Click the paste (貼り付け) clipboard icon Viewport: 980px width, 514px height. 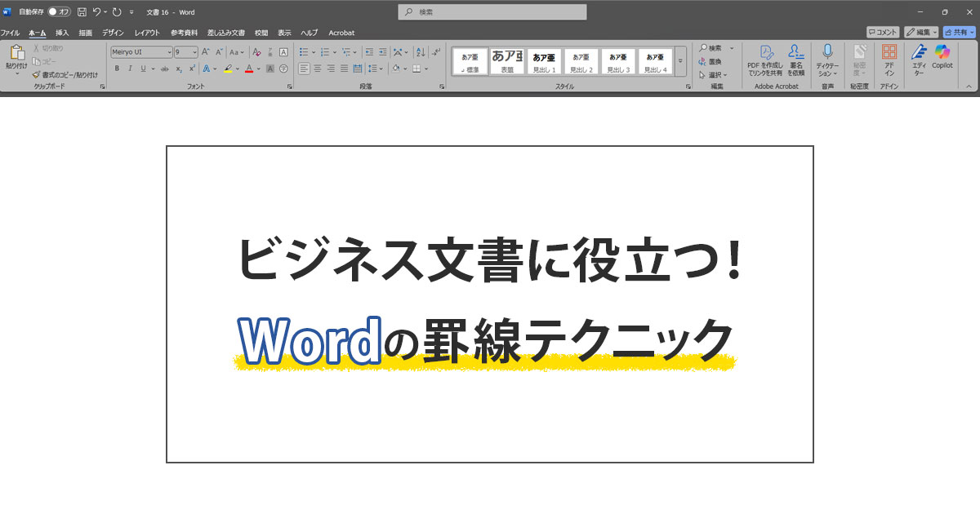(x=16, y=55)
